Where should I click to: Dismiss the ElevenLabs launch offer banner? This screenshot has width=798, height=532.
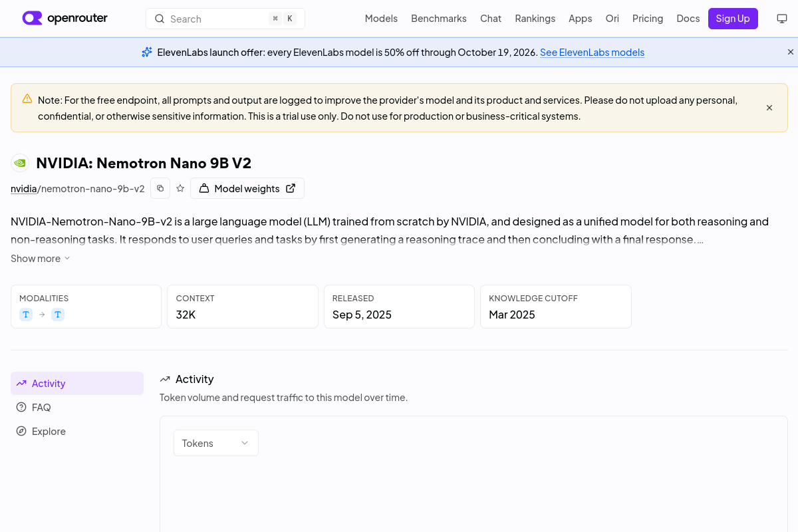click(x=791, y=52)
